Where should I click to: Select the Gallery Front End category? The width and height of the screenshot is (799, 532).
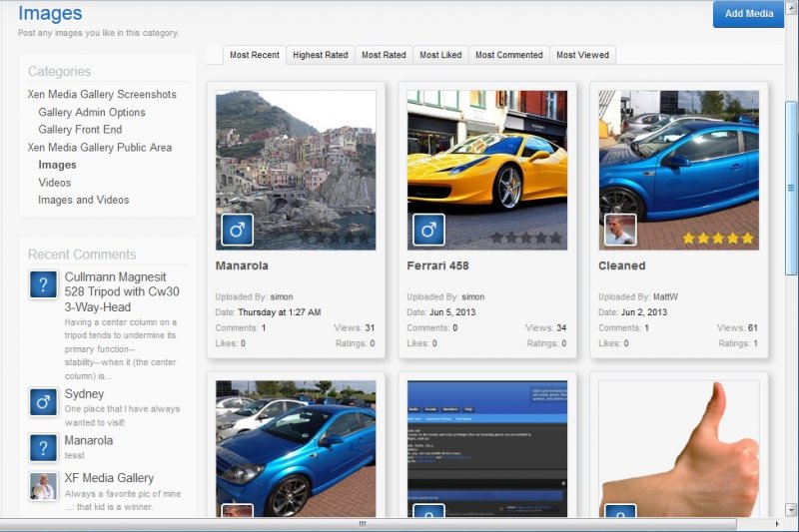80,130
